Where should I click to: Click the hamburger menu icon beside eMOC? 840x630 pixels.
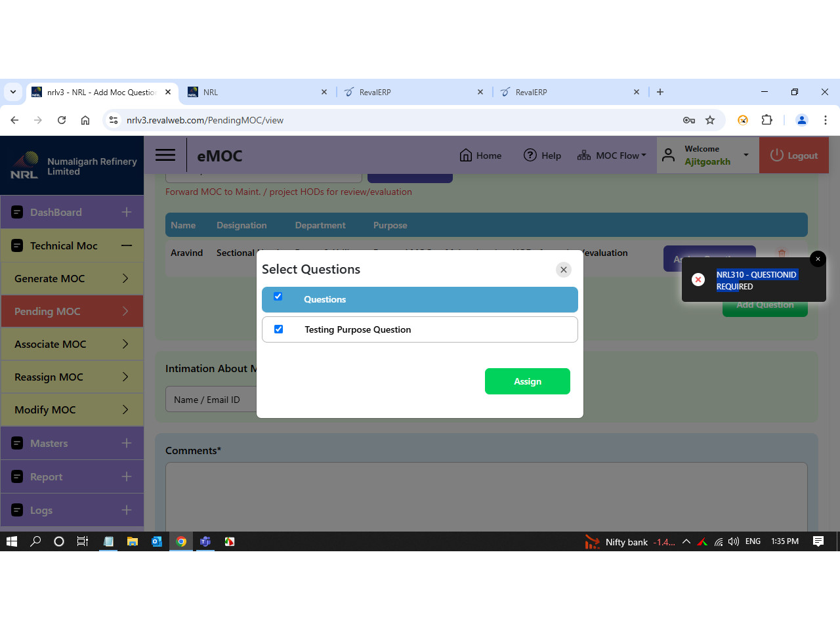coord(165,155)
